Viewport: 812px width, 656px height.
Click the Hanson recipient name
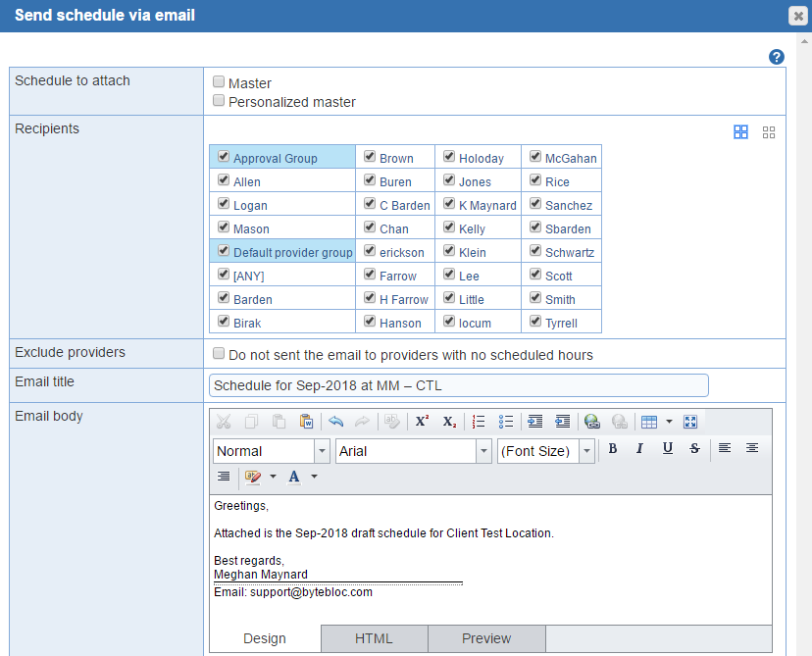(x=400, y=323)
